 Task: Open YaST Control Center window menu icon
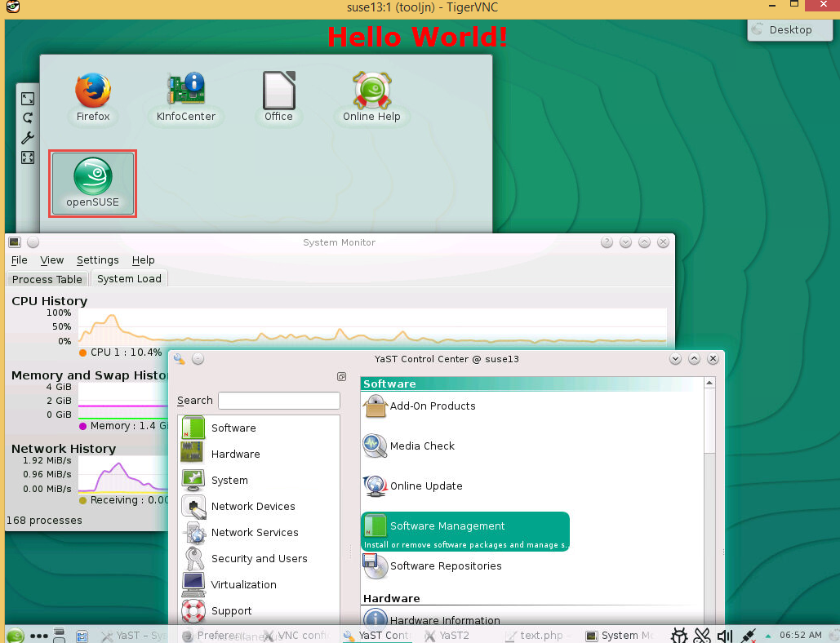pyautogui.click(x=180, y=359)
